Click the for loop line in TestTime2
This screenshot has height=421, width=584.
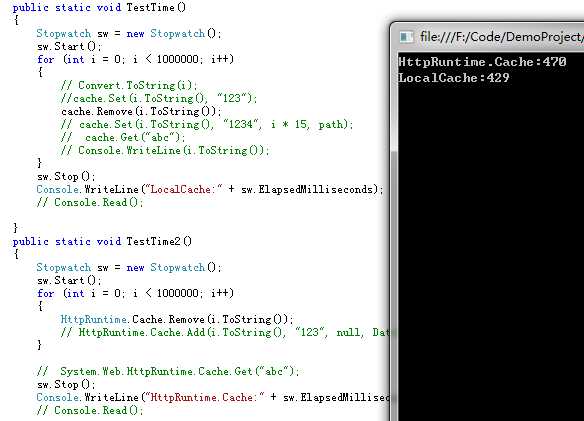[x=136, y=293]
